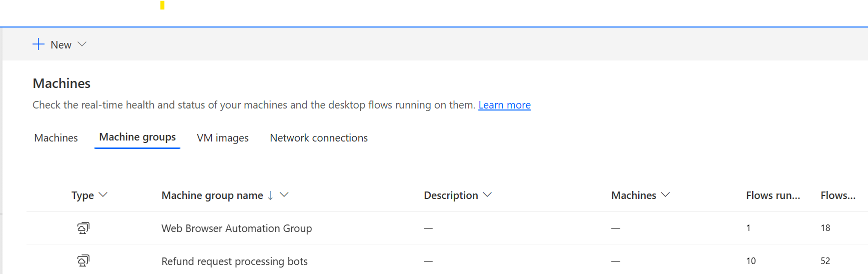Follow the Learn more link
868x274 pixels.
pos(504,105)
